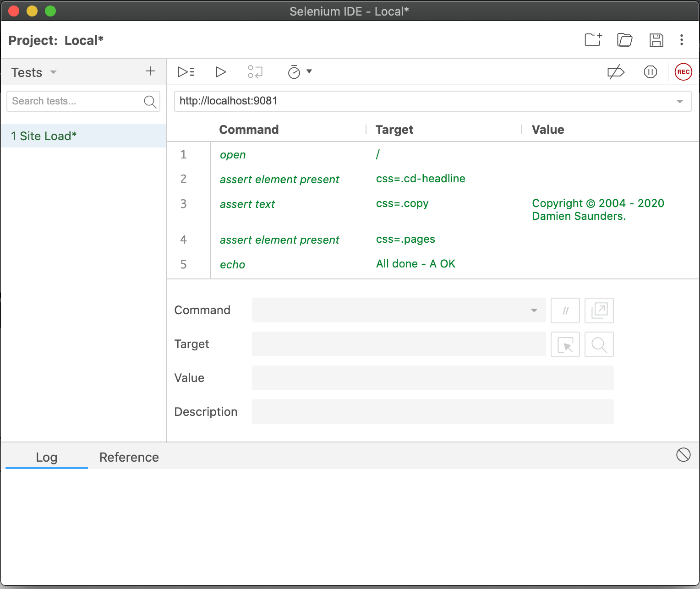This screenshot has width=700, height=589.
Task: Click row 4 command assert element present
Action: click(279, 240)
